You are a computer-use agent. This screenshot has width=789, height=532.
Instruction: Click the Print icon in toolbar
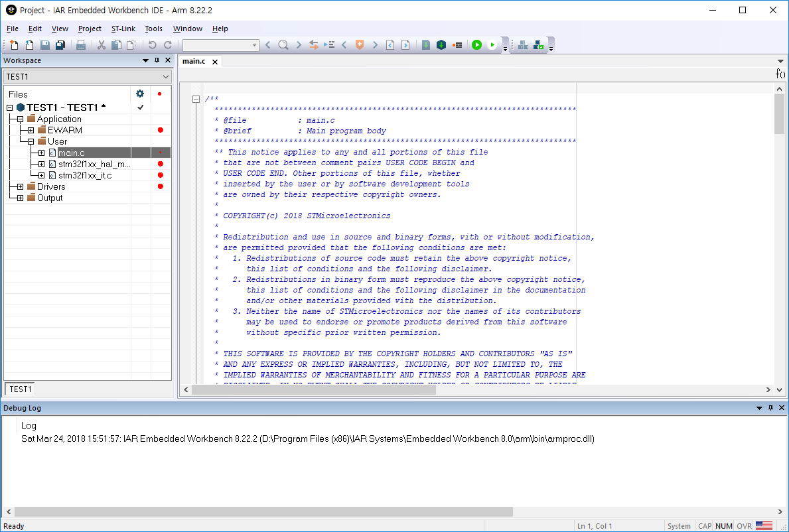click(x=80, y=44)
